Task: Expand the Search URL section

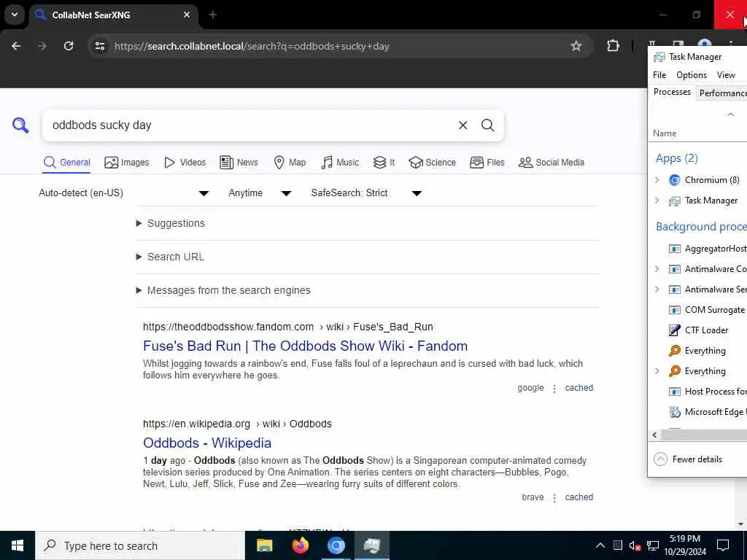Action: click(x=170, y=257)
